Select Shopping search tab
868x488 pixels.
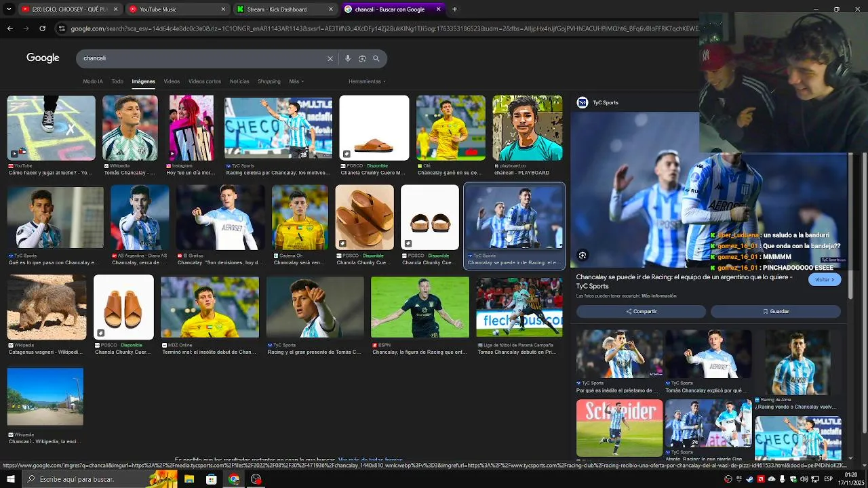pyautogui.click(x=269, y=81)
